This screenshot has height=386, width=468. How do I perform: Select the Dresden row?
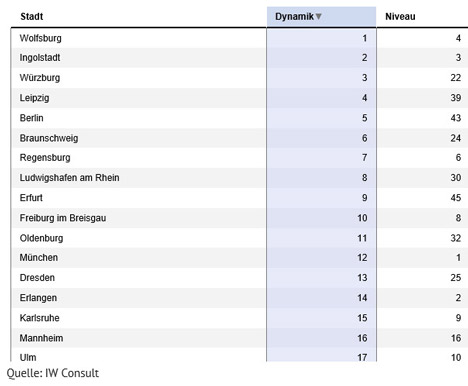click(x=240, y=278)
